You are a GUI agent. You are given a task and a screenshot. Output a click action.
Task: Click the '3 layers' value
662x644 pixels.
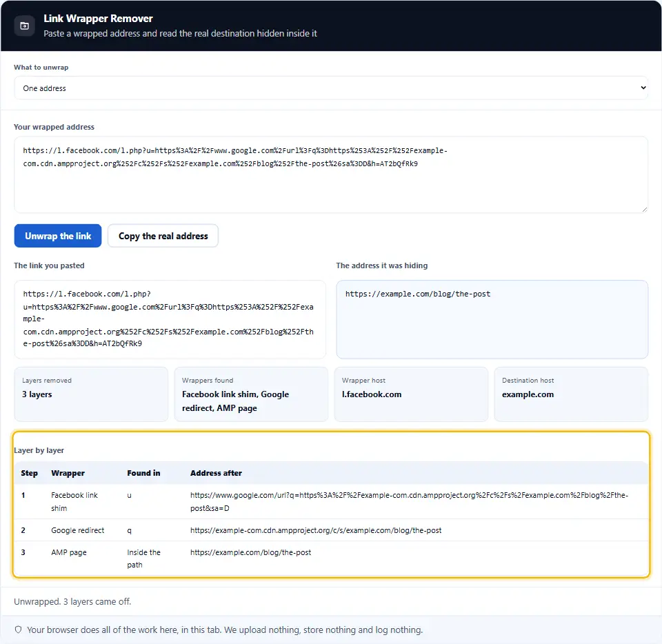click(37, 394)
